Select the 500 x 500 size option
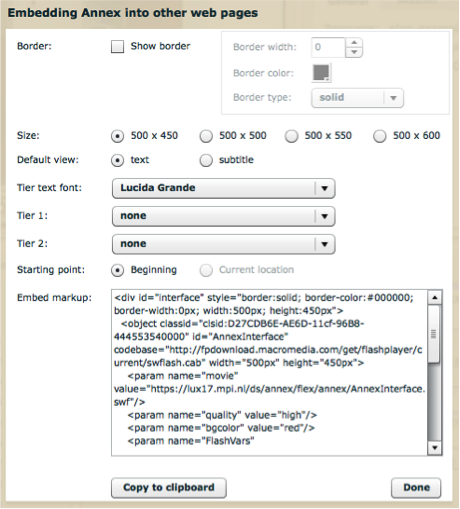This screenshot has height=509, width=460. pyautogui.click(x=206, y=136)
